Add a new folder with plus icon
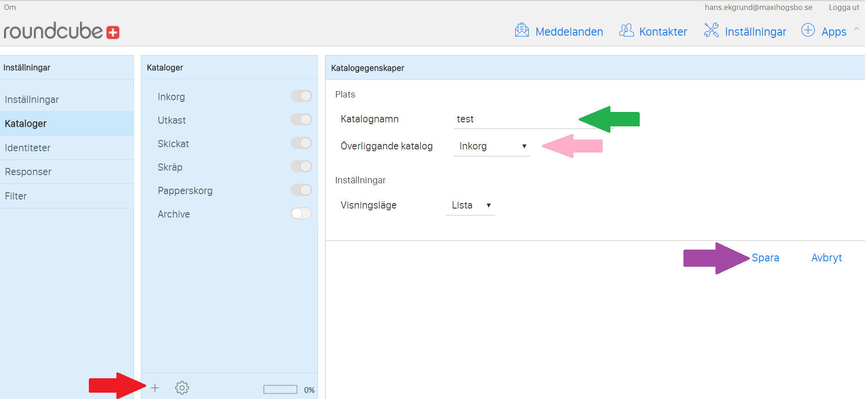This screenshot has height=399, width=868. point(155,388)
